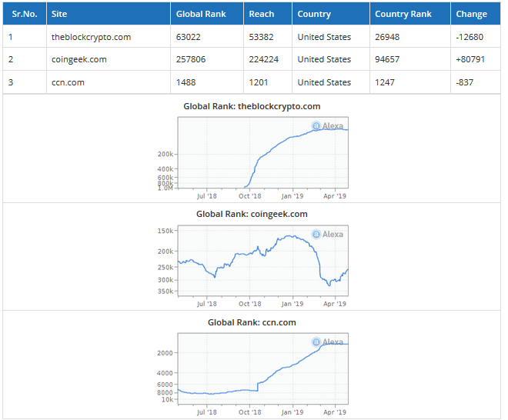Image resolution: width=508 pixels, height=420 pixels.
Task: Click the 'Global Rank: ccn.com' chart title
Action: click(x=252, y=322)
